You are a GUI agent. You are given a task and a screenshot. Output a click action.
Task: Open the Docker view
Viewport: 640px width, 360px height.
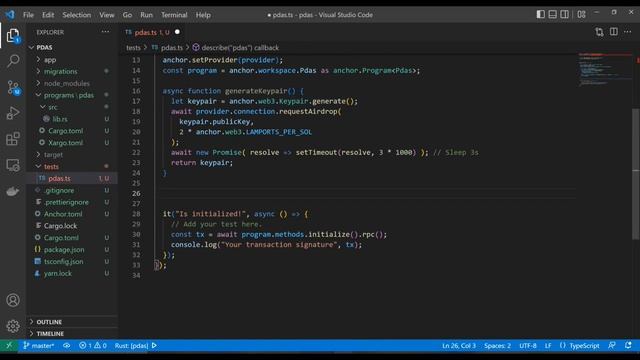(13, 191)
